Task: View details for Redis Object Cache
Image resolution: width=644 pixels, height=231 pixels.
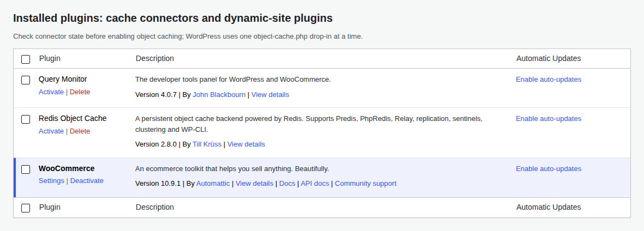Action: 246,144
